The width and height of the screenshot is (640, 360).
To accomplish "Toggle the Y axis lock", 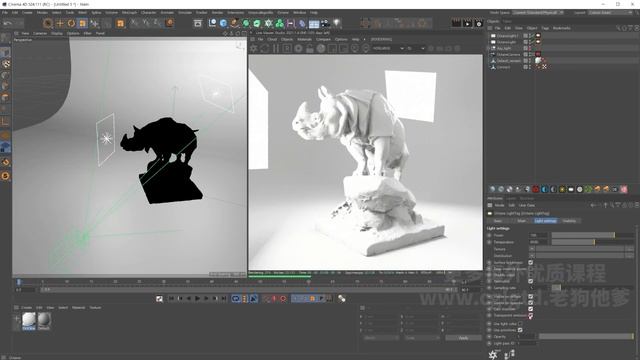I will 146,23.
